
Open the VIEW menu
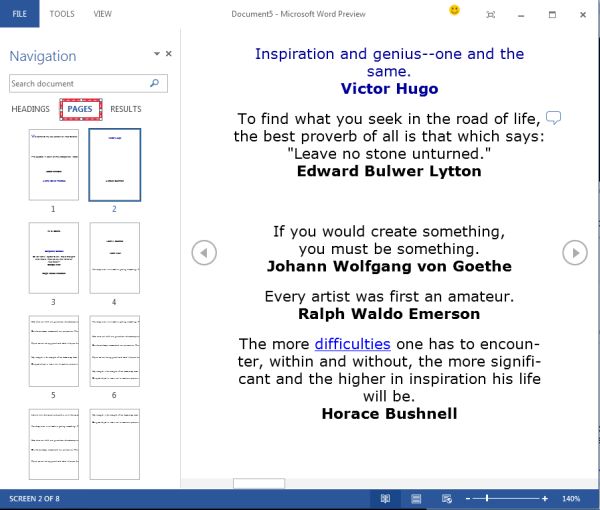pyautogui.click(x=103, y=14)
